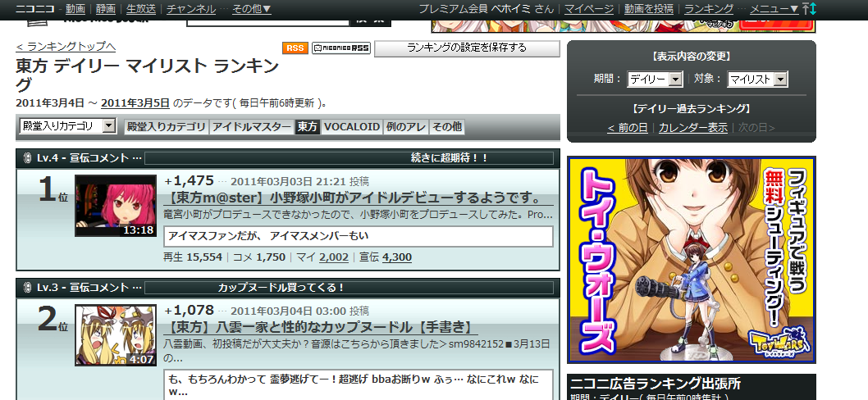Expand the その他▼ menu in top bar
The image size is (868, 400).
[x=251, y=9]
